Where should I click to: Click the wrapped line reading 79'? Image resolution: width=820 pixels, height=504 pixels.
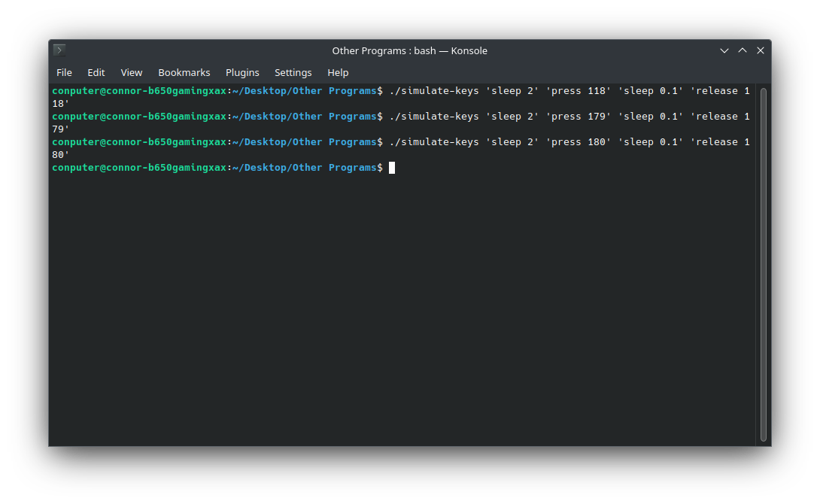pyautogui.click(x=61, y=129)
